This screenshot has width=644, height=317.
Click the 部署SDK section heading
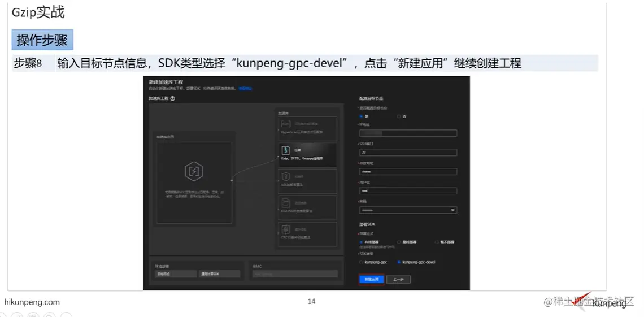[368, 224]
